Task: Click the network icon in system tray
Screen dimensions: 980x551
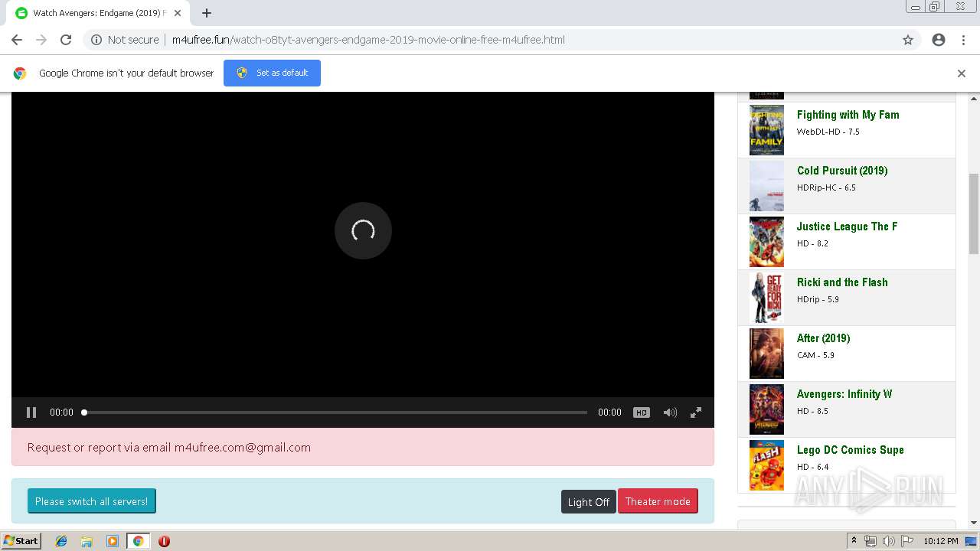Action: pyautogui.click(x=871, y=541)
